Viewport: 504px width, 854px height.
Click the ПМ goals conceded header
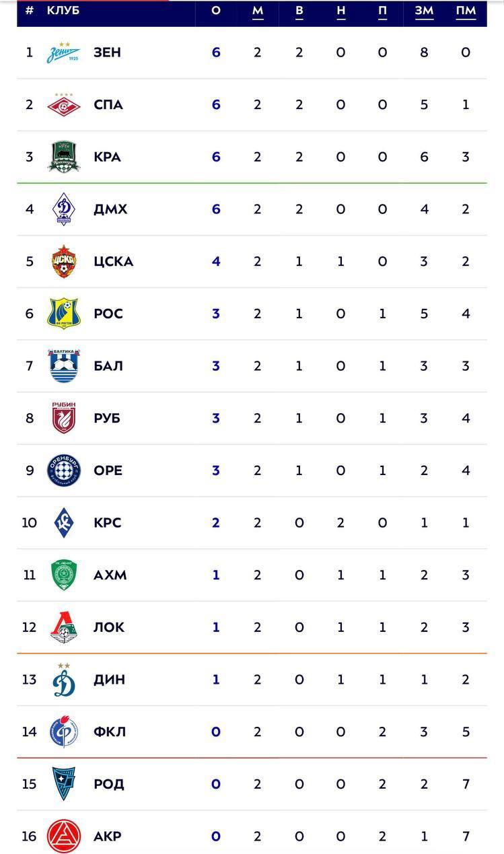466,11
